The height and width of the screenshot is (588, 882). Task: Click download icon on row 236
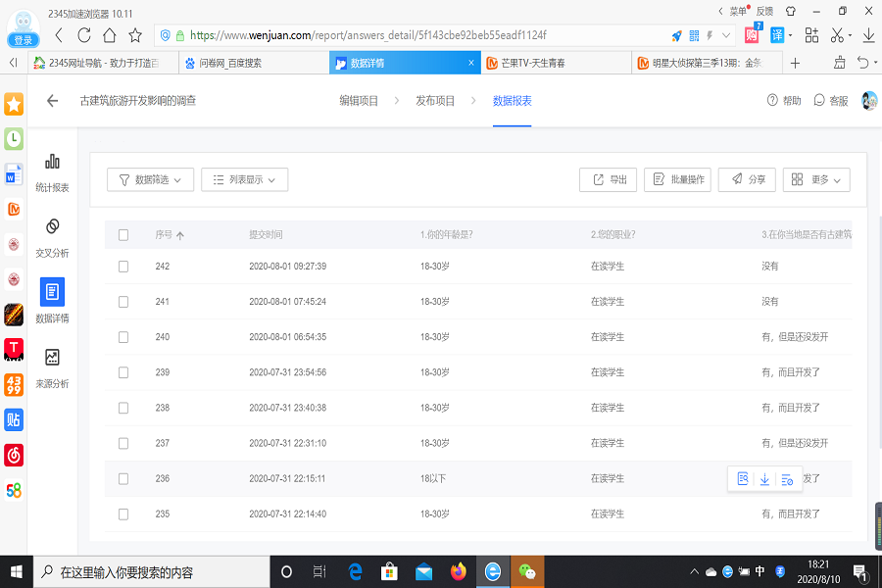[x=764, y=479]
